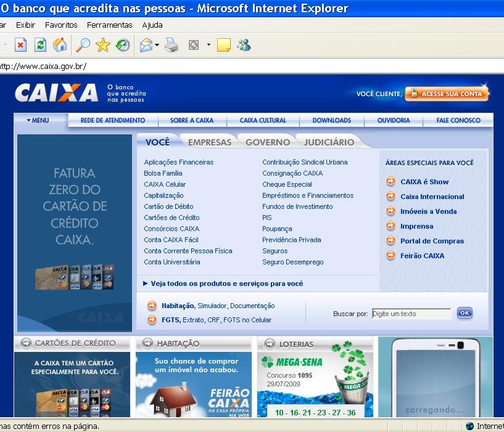Open the Ouvidoria nav item

click(x=394, y=120)
